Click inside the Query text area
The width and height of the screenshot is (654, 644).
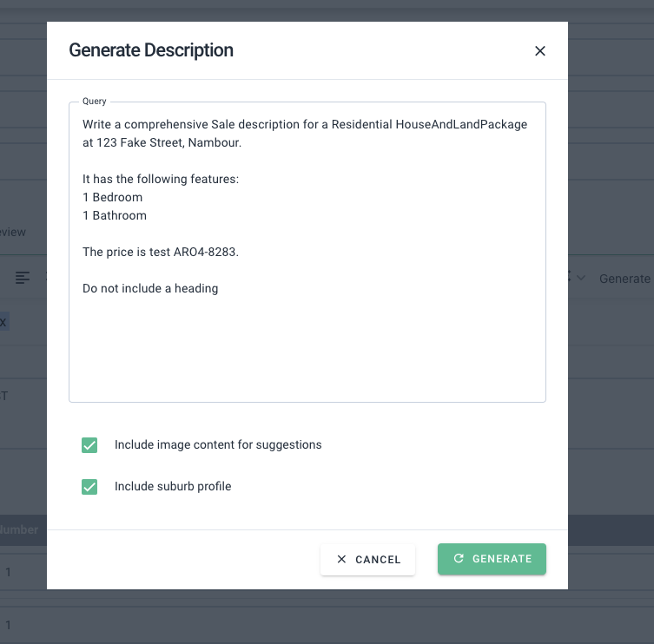click(307, 347)
